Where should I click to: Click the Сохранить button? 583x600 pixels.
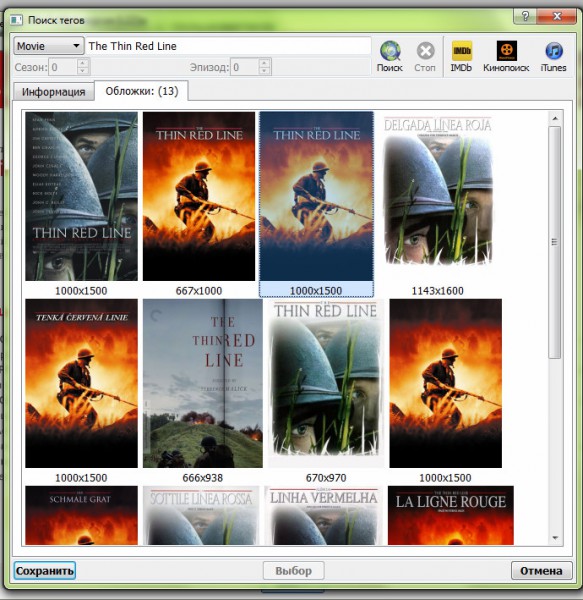45,571
